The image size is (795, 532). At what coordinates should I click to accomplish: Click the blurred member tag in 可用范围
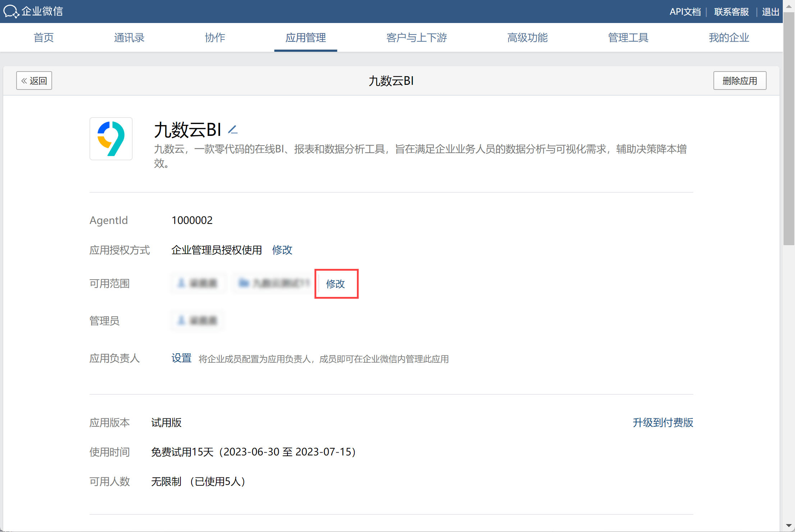coord(198,283)
